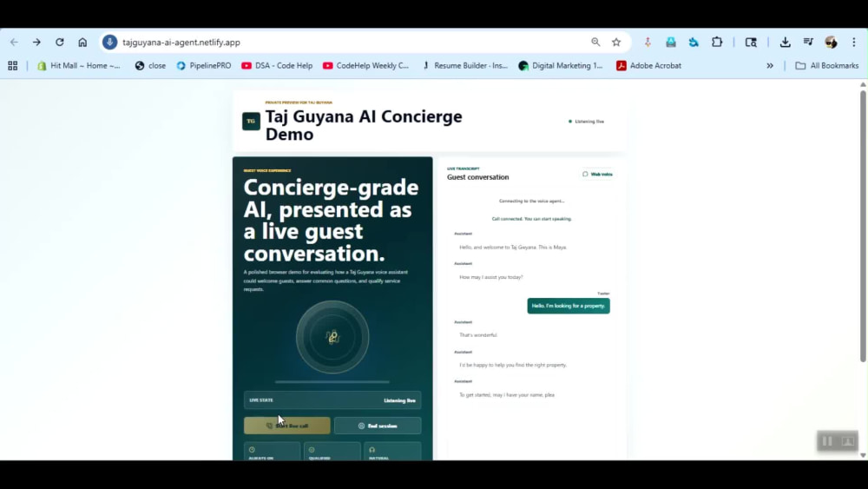Go back to the previous page
This screenshot has height=489, width=868.
[x=14, y=42]
